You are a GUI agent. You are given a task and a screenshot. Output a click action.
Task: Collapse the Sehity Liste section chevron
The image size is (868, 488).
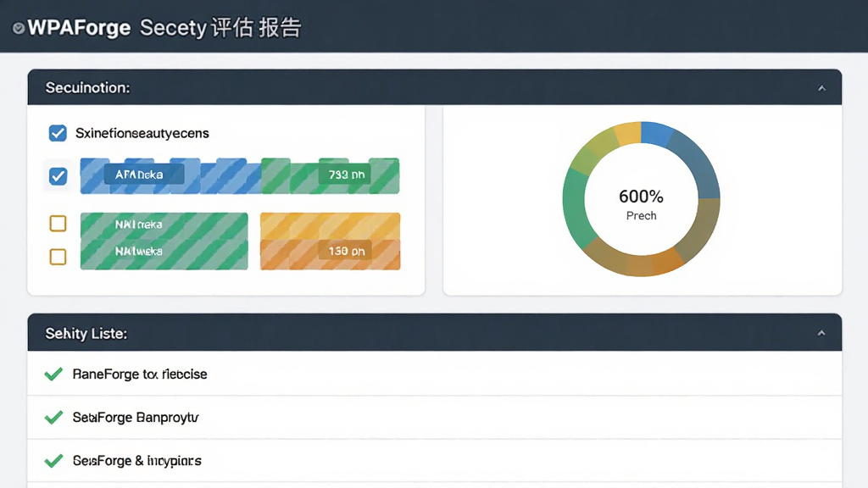coord(821,333)
